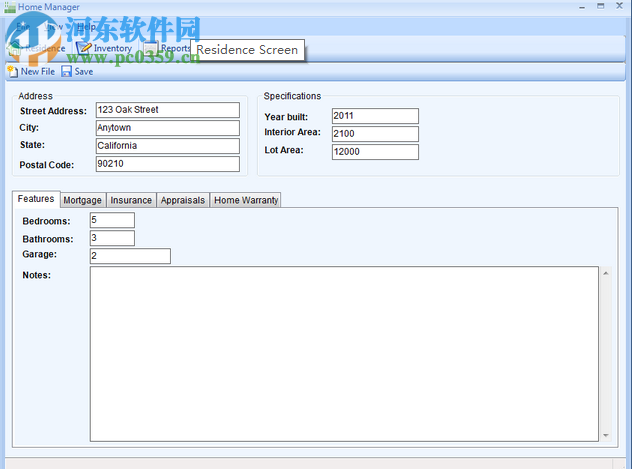Click the Year built label
644x469 pixels.
coord(286,117)
